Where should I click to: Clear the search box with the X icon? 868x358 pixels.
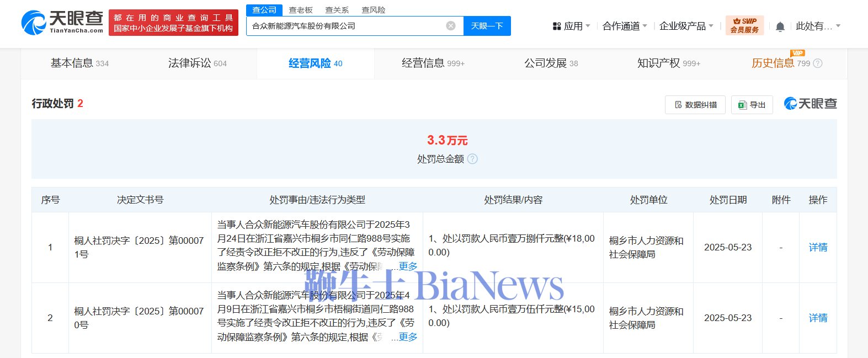click(451, 26)
